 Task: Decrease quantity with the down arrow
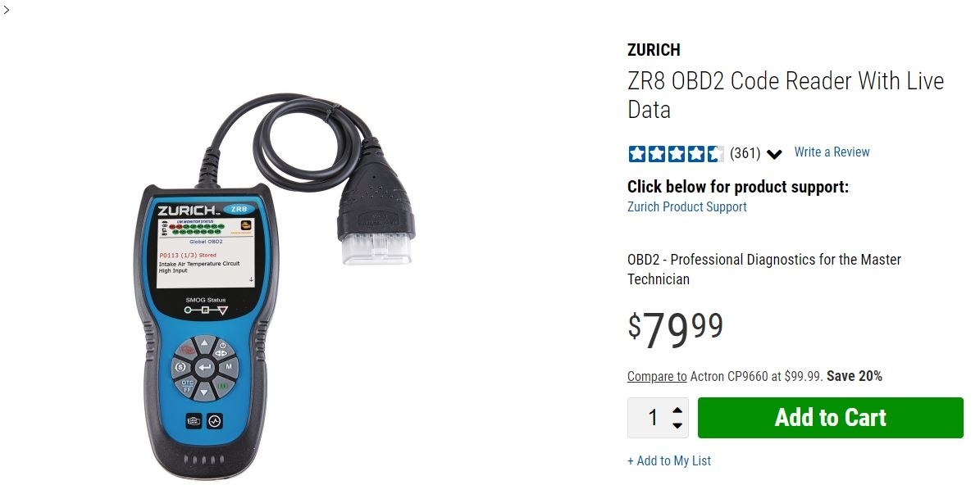pyautogui.click(x=677, y=426)
